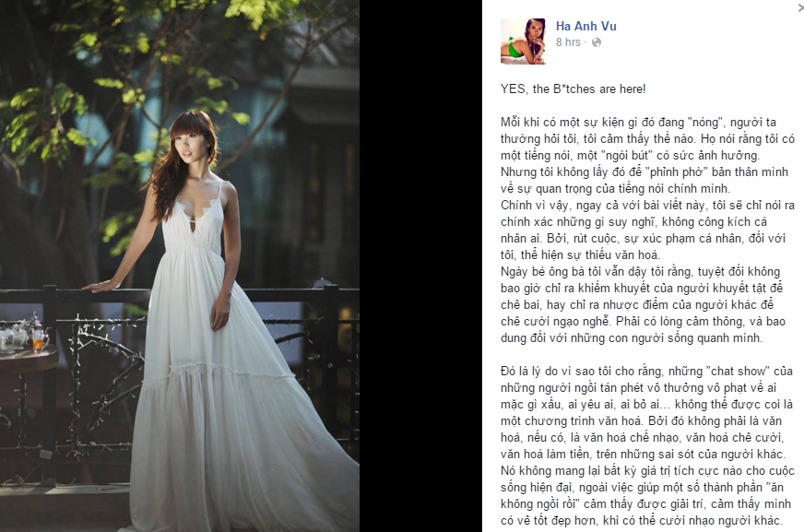
Task: Click the globe public-privacy icon
Action: pos(597,42)
